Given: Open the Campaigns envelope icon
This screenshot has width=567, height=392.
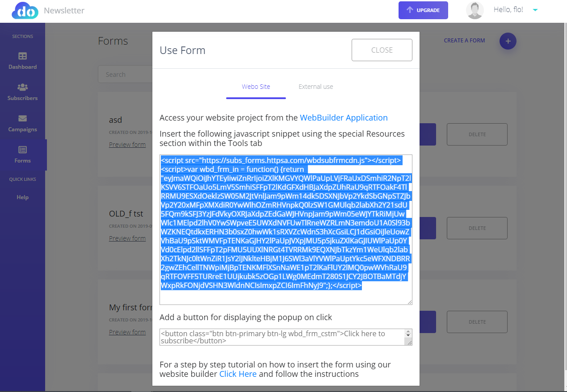Looking at the screenshot, I should click(x=22, y=118).
